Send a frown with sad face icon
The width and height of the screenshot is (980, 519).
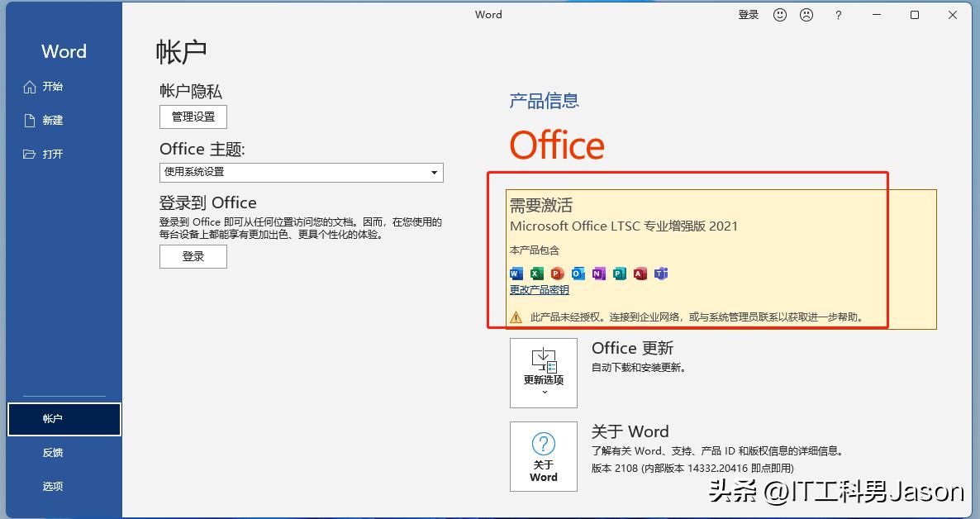pyautogui.click(x=806, y=15)
